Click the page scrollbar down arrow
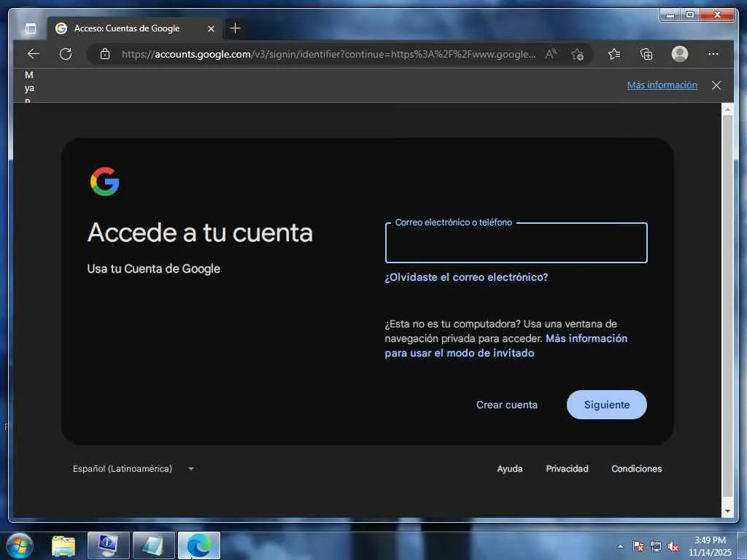747x560 pixels. tap(727, 511)
